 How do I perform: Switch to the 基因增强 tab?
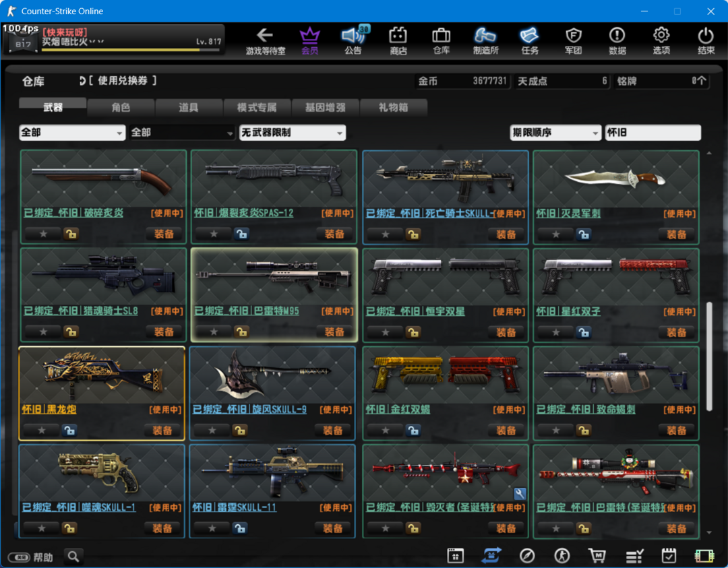[325, 107]
